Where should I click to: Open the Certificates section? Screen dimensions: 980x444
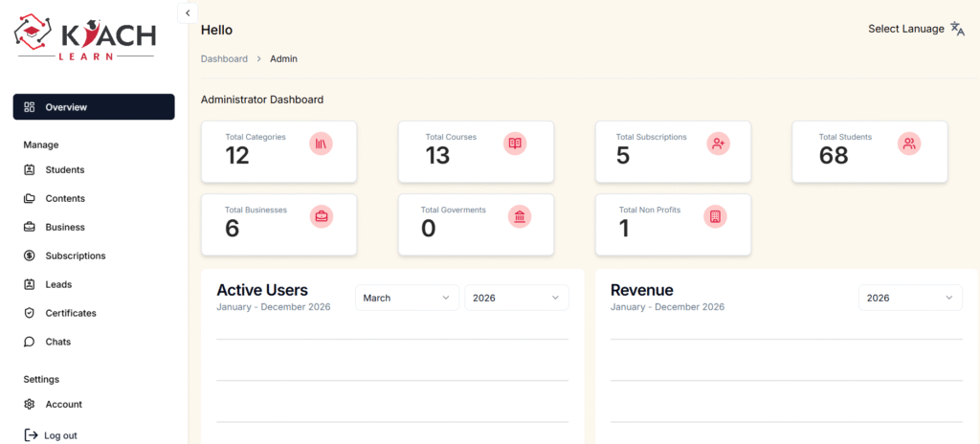(x=70, y=313)
